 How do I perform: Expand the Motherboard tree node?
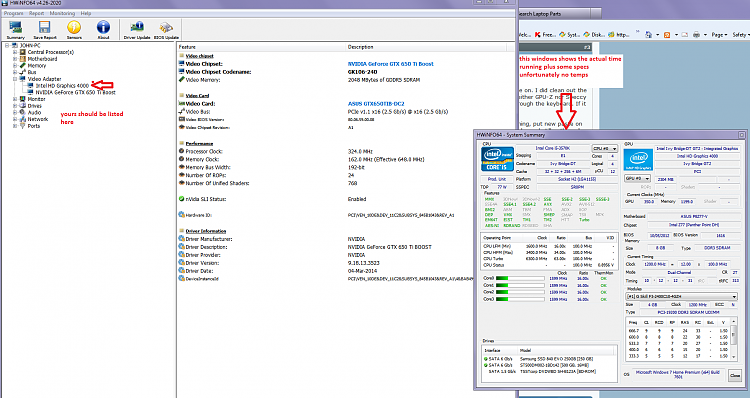[x=15, y=59]
